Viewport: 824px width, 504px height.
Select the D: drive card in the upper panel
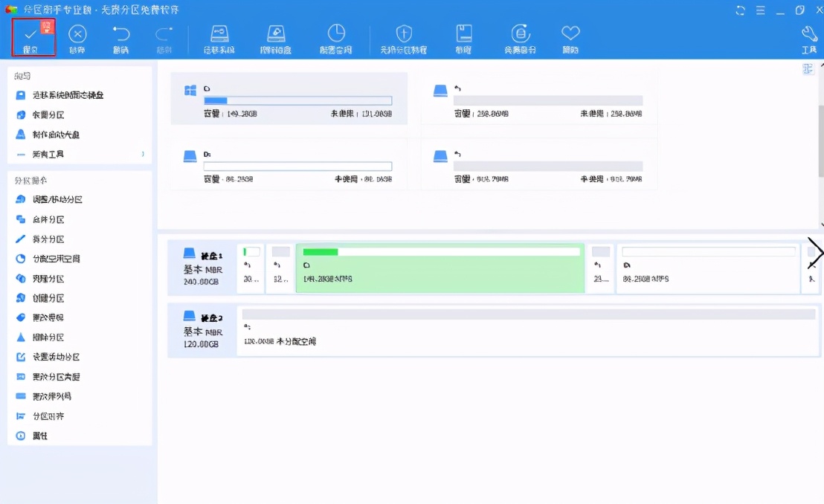tap(289, 164)
